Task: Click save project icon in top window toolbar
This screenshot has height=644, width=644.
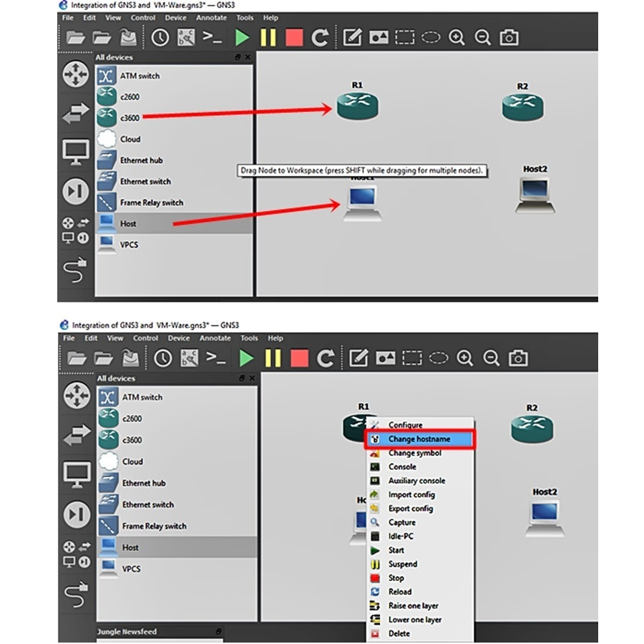Action: (128, 37)
